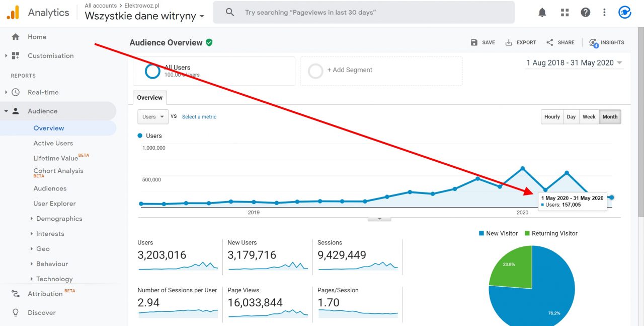This screenshot has width=644, height=326.
Task: Click the Export download icon
Action: [509, 43]
